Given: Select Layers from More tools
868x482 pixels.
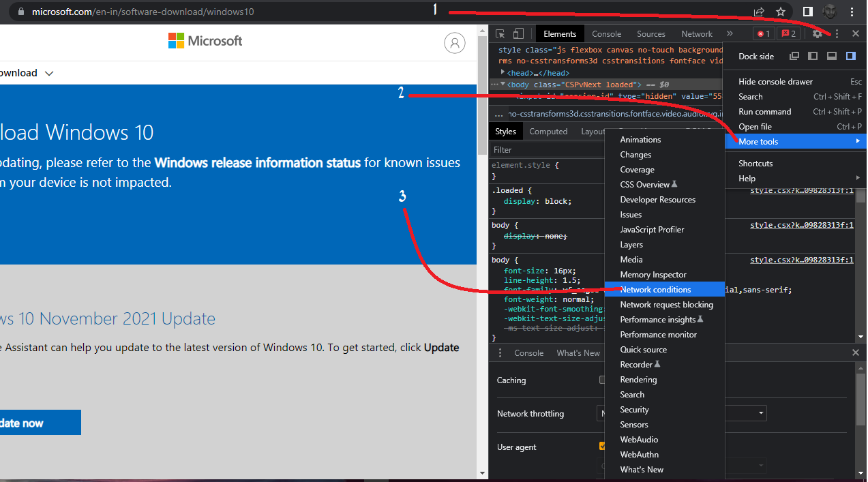Looking at the screenshot, I should coord(664,245).
